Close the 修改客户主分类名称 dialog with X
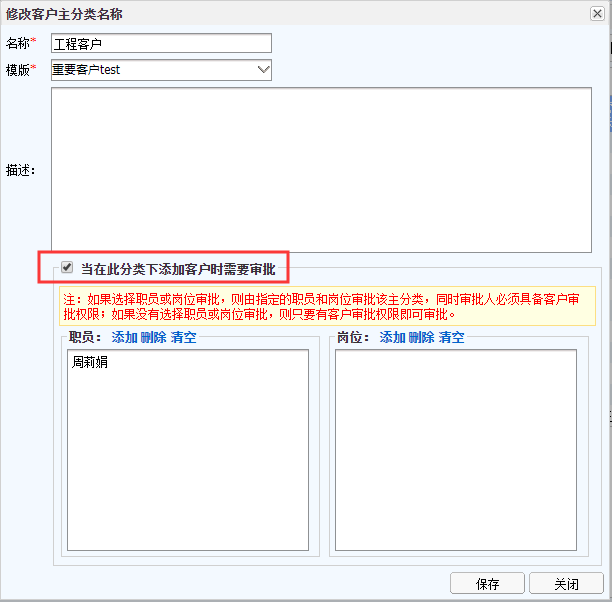This screenshot has width=612, height=602. [597, 14]
